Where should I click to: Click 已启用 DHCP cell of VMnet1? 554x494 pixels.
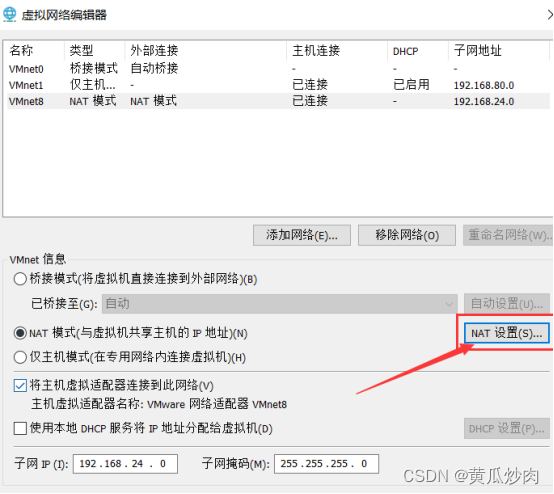point(411,85)
